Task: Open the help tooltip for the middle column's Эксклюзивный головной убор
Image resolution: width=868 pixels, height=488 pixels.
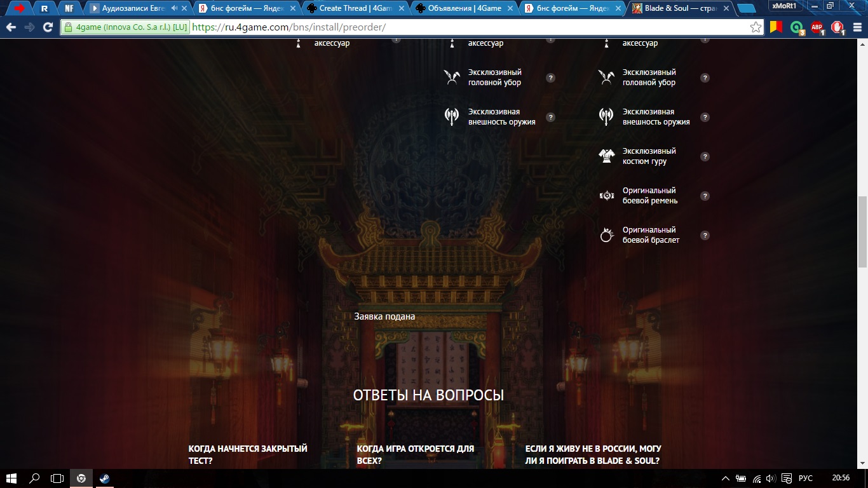Action: tap(550, 78)
